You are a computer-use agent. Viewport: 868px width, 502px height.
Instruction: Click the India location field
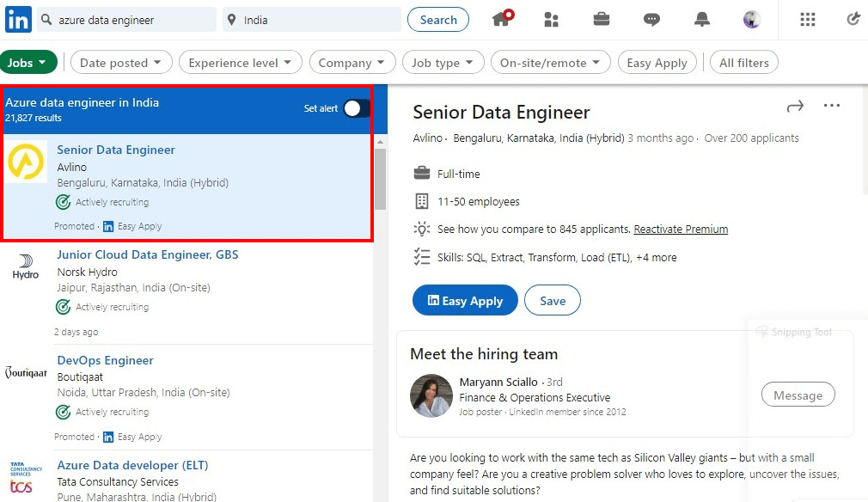tap(312, 20)
